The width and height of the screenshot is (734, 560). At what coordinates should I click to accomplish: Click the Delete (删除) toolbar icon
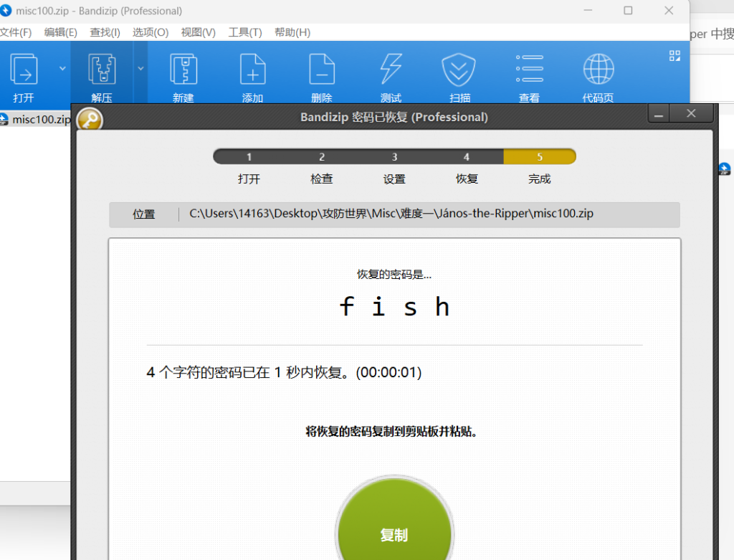[321, 70]
